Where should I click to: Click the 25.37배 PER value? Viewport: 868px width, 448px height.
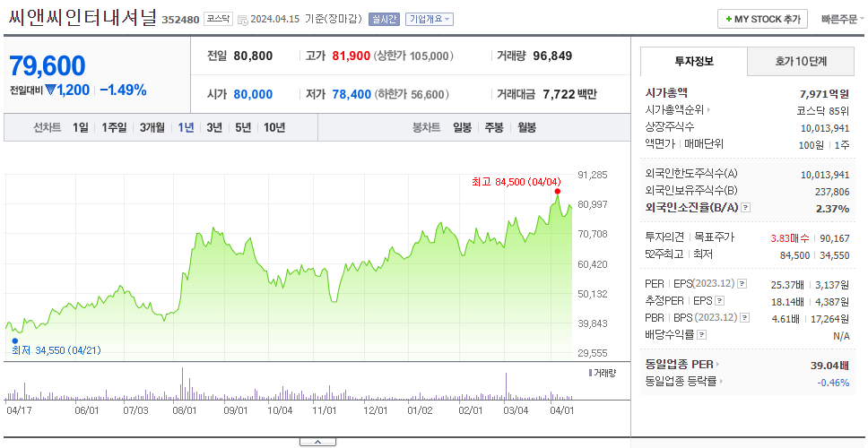tap(787, 285)
